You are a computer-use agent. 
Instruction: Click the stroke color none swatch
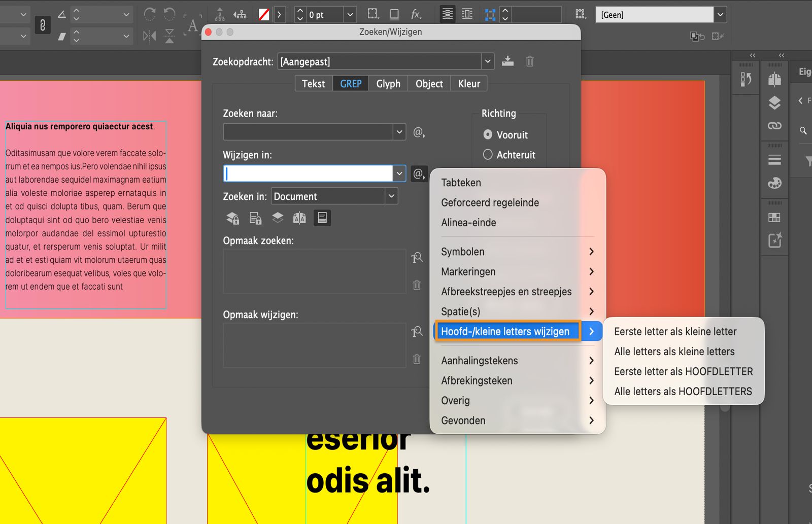264,15
